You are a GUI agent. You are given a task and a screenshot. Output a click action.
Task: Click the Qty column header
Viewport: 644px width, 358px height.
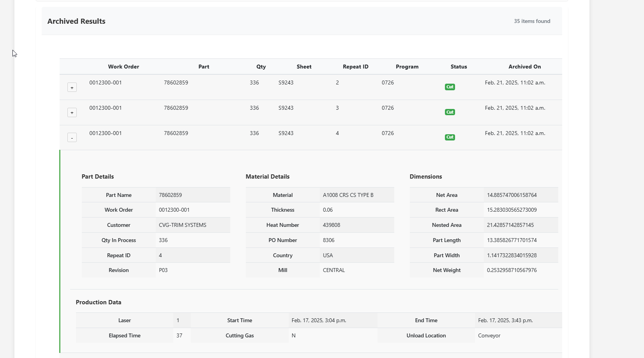(x=261, y=67)
